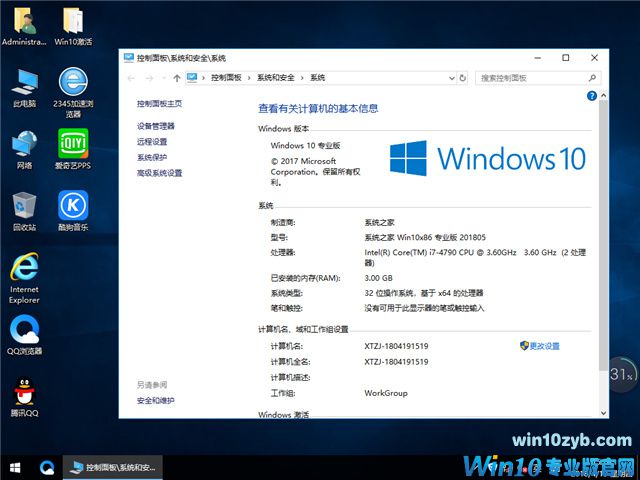This screenshot has height=480, width=640.
Task: Click the 控制面板 taskbar window button
Action: [x=113, y=468]
